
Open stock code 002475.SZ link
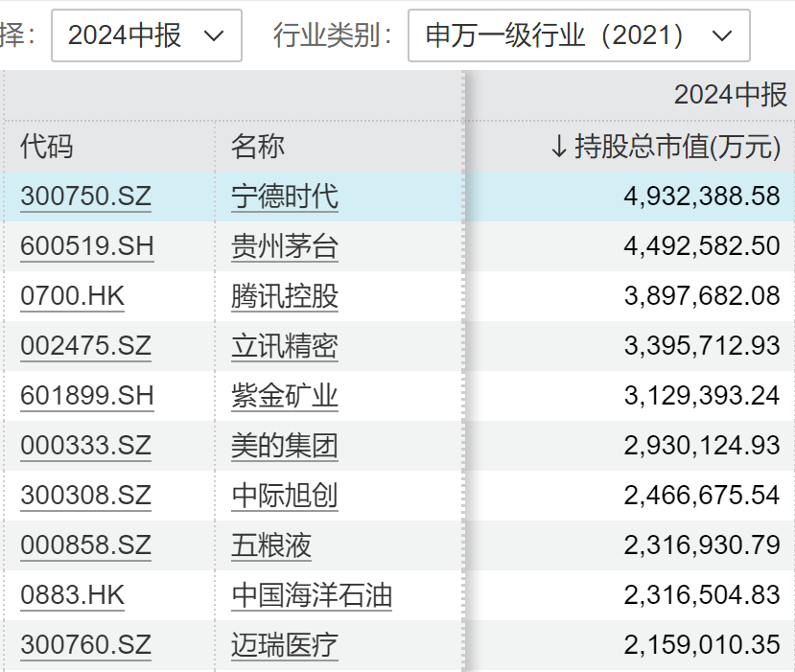pos(85,346)
